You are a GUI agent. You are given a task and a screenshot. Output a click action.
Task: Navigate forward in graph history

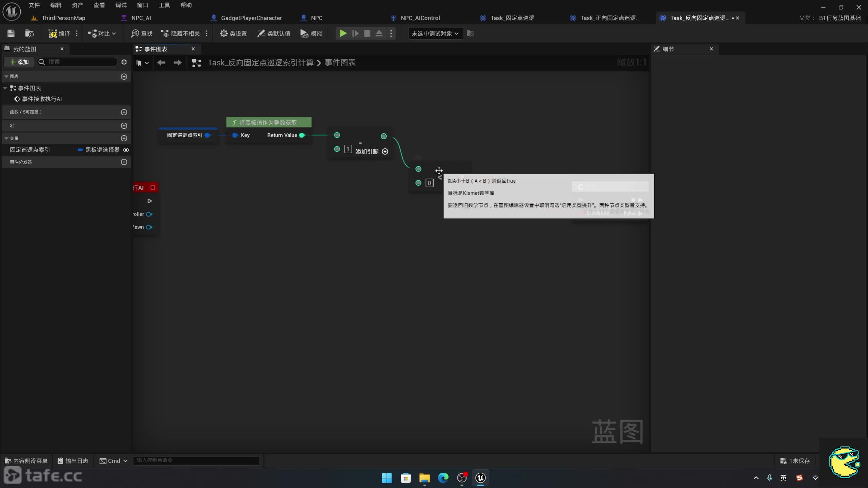pos(177,63)
